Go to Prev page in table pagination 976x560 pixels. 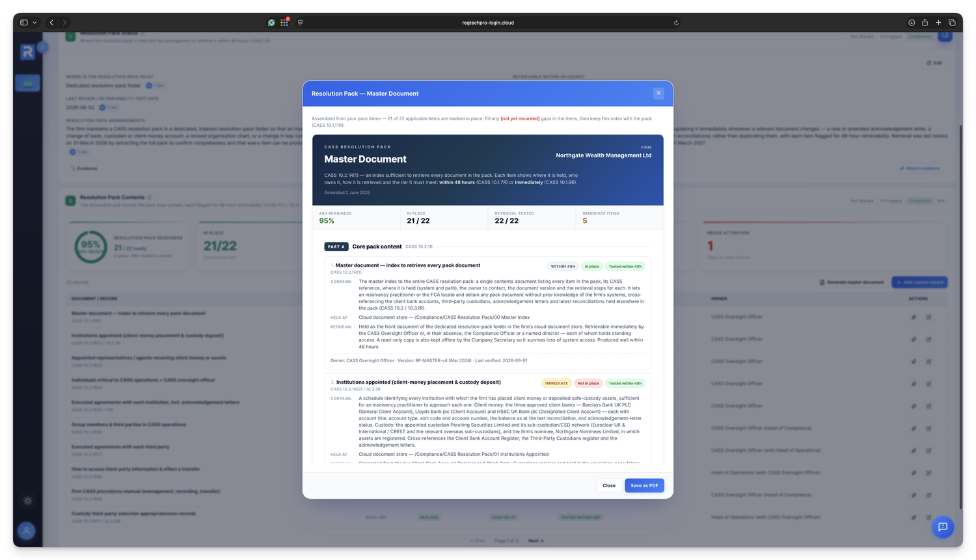click(x=478, y=540)
